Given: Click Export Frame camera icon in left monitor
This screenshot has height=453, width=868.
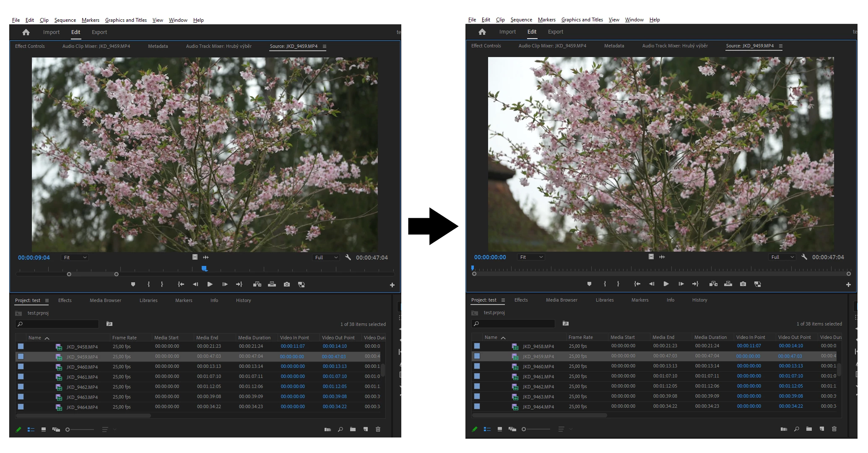Looking at the screenshot, I should tap(286, 284).
